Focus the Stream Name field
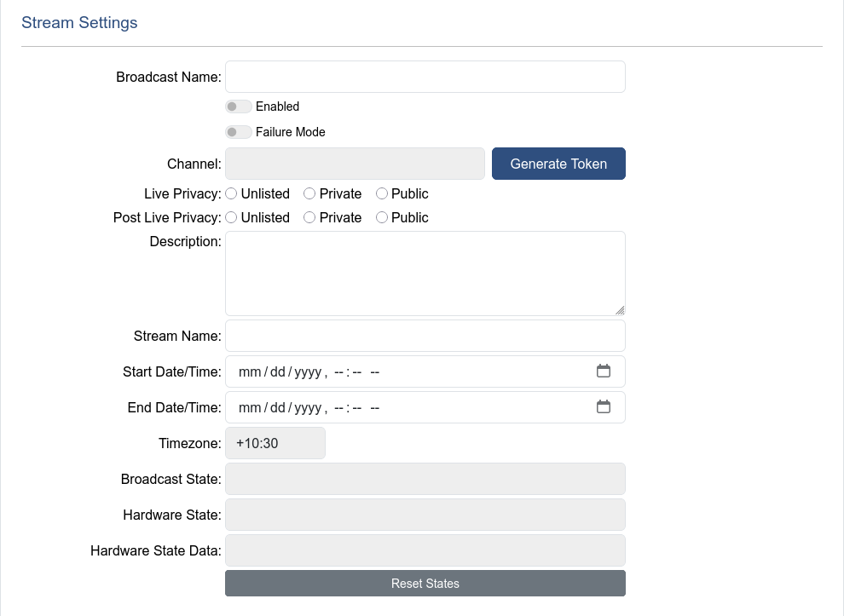Viewport: 844px width, 616px height. [x=425, y=336]
